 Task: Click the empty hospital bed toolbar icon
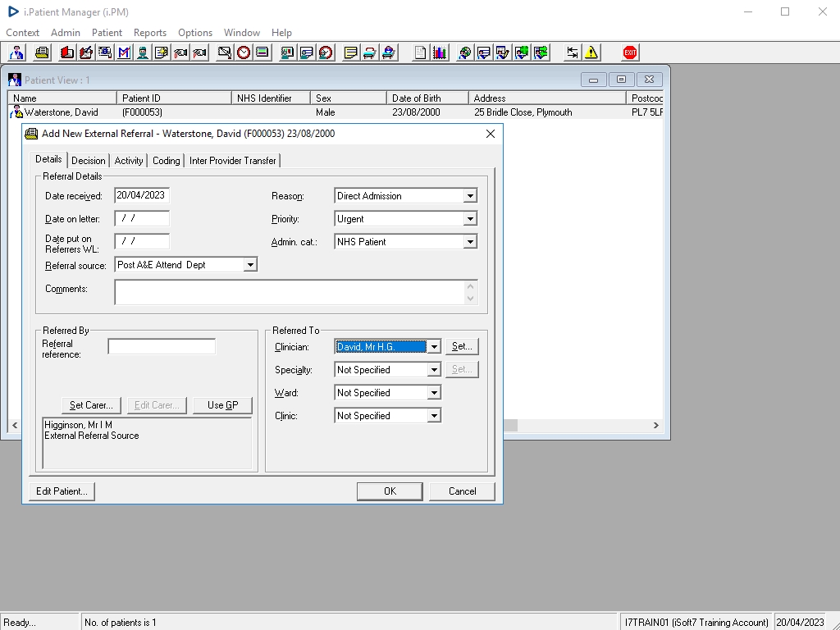370,52
